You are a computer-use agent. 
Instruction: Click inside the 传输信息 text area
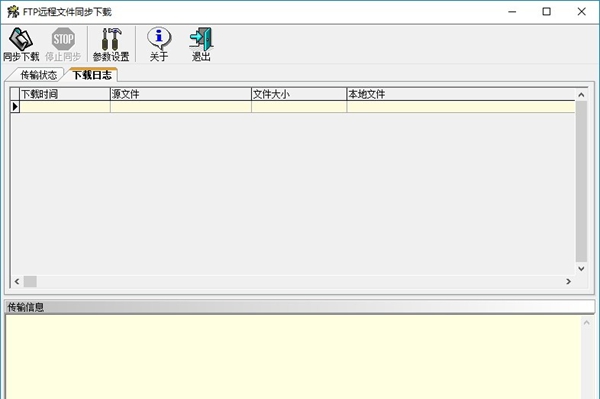pos(293,357)
